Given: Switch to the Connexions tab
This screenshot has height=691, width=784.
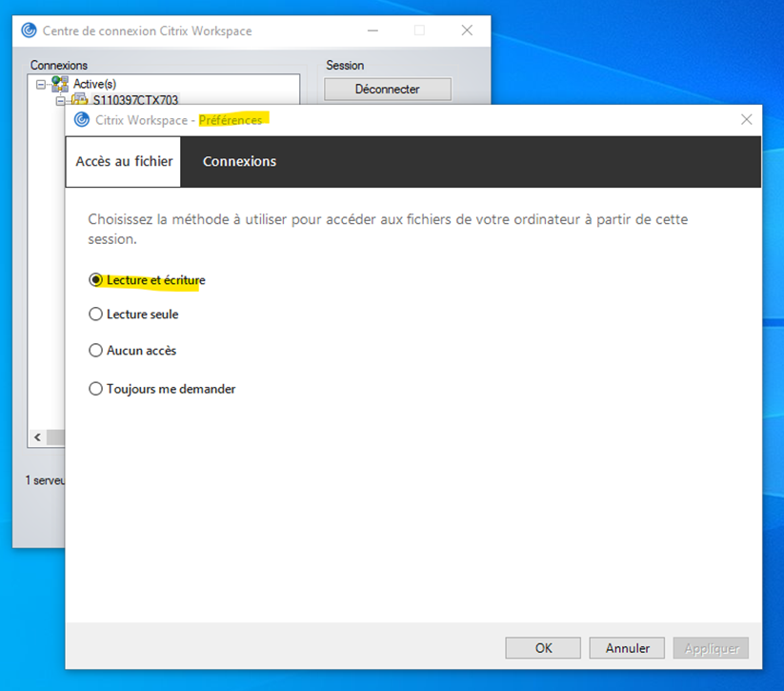Looking at the screenshot, I should tap(239, 161).
